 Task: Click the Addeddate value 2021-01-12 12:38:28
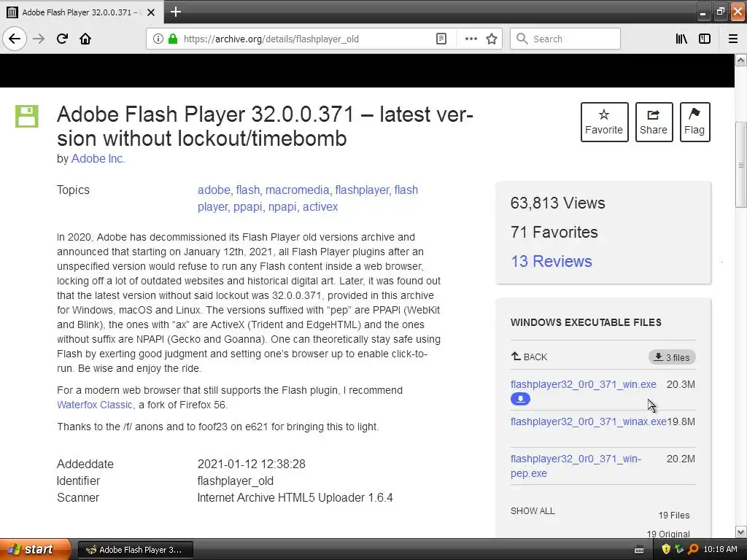tap(251, 464)
